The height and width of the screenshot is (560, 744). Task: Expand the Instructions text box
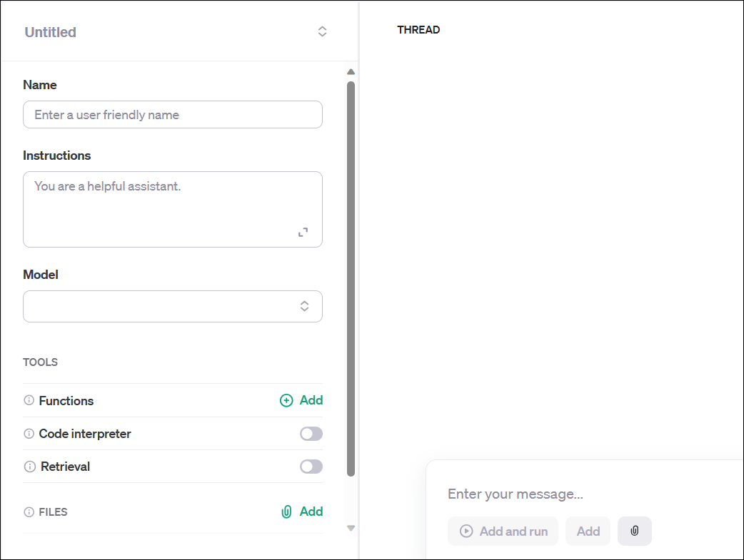303,233
